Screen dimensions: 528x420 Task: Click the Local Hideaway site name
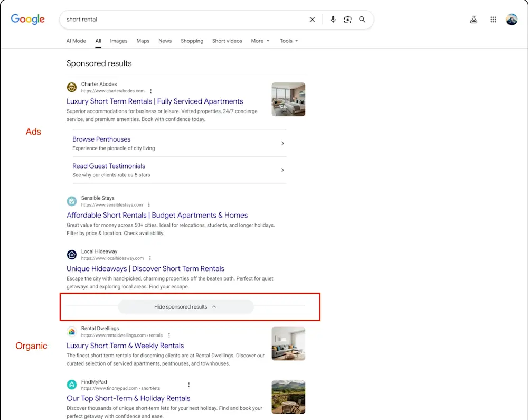[99, 251]
